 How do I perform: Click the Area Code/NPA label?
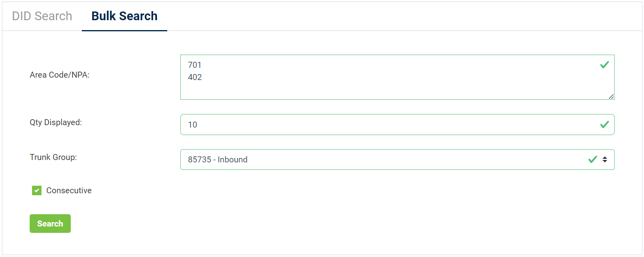tap(60, 75)
